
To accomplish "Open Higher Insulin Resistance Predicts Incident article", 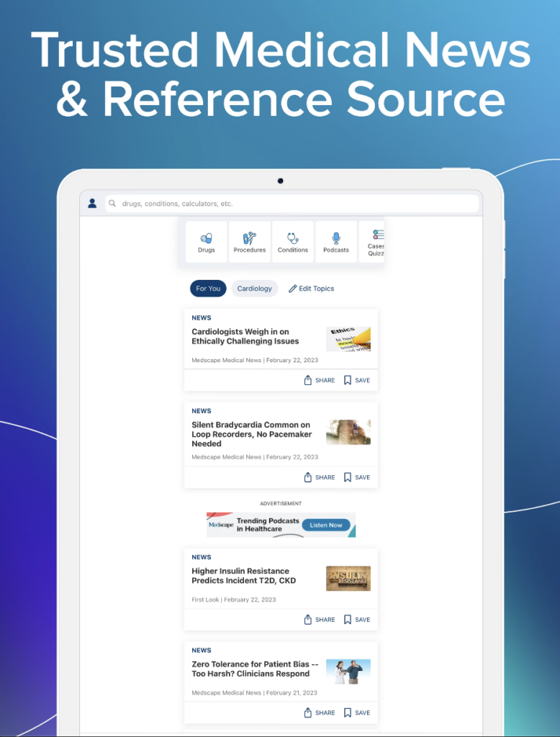I will pos(243,576).
